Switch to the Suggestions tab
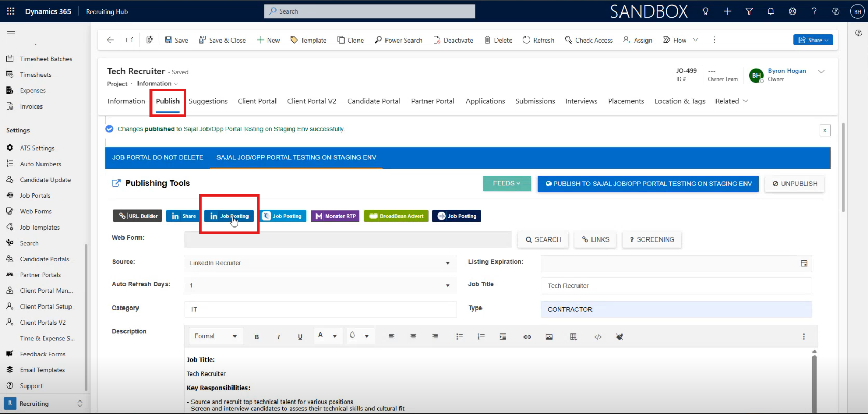 point(208,101)
